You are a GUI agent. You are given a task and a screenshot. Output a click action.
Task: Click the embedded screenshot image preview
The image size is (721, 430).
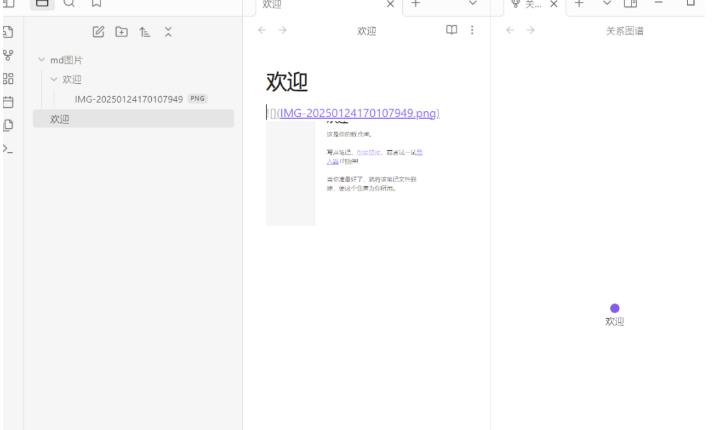(354, 172)
